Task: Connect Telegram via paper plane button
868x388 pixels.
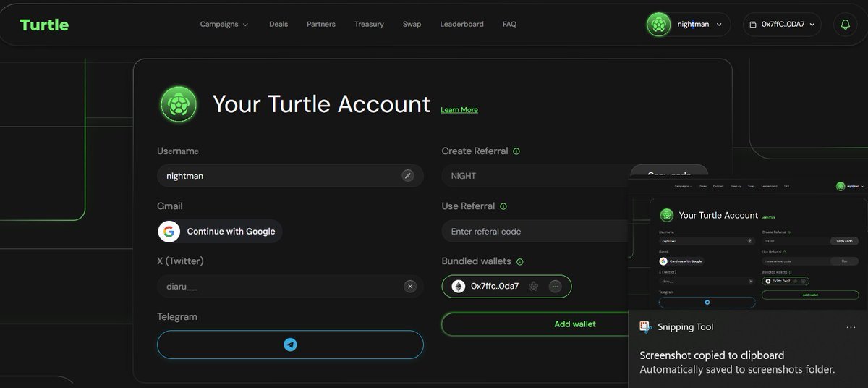Action: [x=290, y=345]
